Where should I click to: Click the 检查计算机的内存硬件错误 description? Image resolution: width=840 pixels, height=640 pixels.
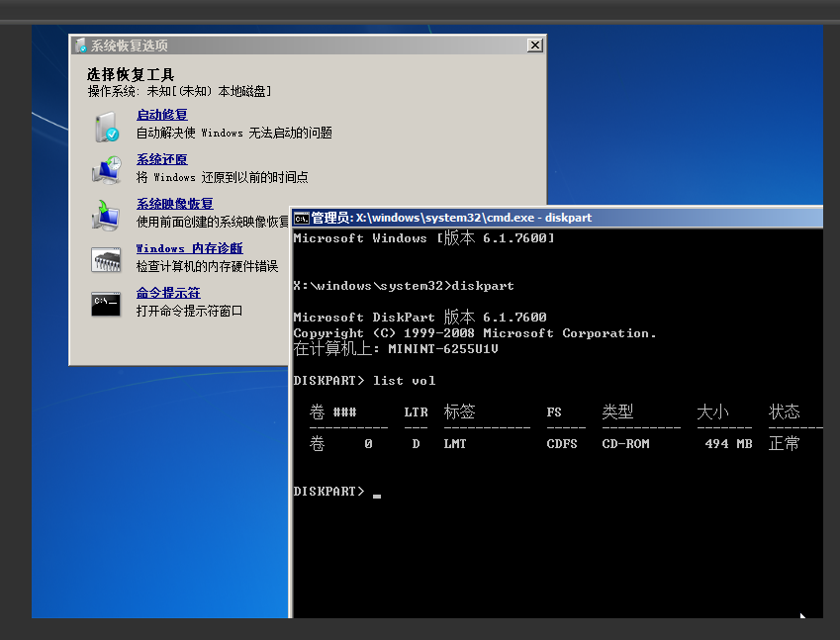[x=208, y=266]
